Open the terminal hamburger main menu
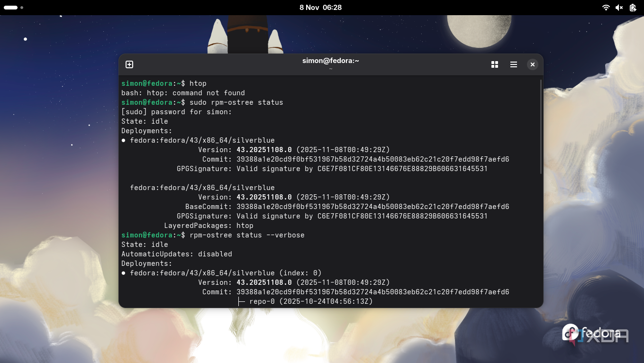This screenshot has height=363, width=644. click(x=514, y=64)
